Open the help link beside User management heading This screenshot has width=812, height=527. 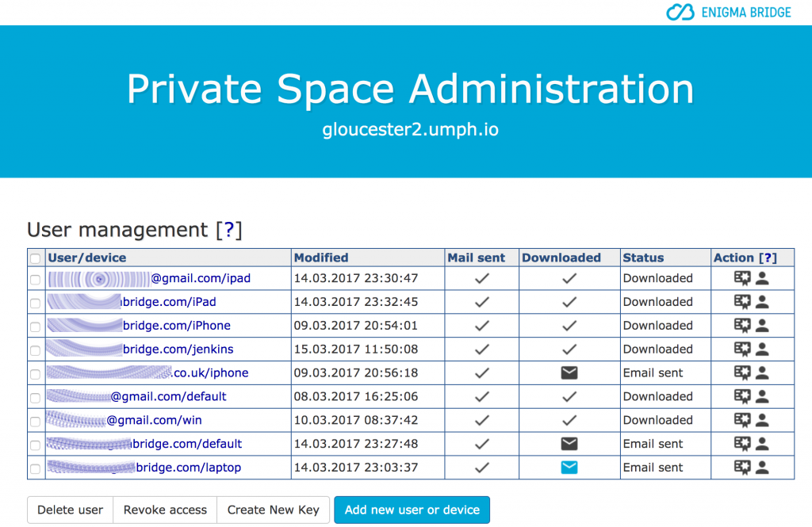click(x=230, y=230)
